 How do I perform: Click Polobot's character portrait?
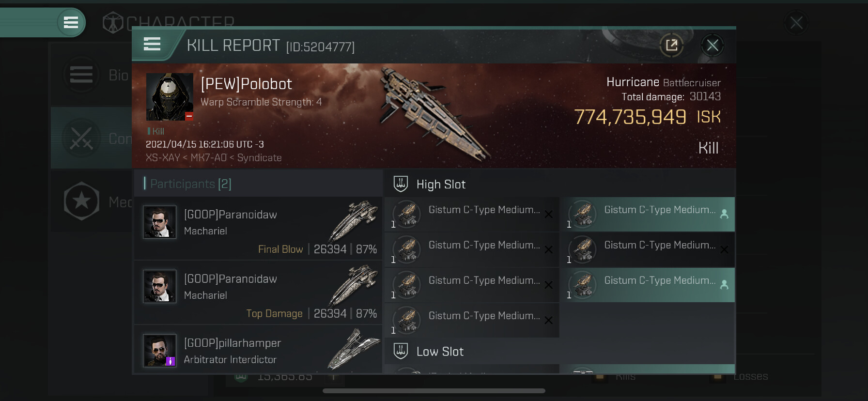(170, 97)
